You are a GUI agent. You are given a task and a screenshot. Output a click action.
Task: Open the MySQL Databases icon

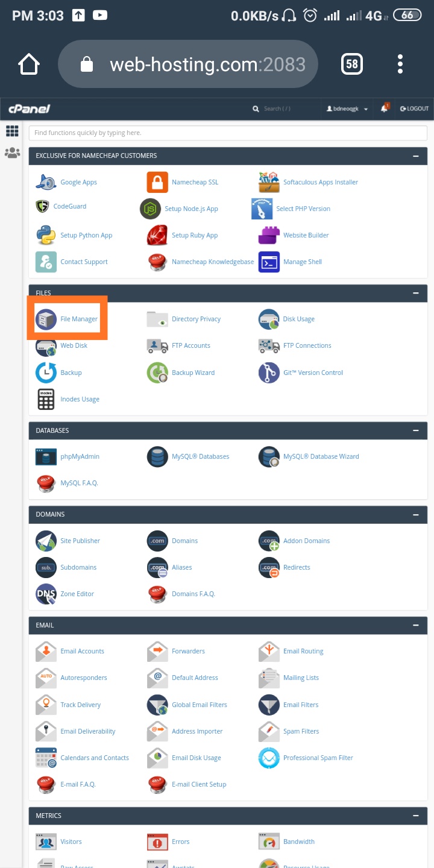tap(157, 456)
